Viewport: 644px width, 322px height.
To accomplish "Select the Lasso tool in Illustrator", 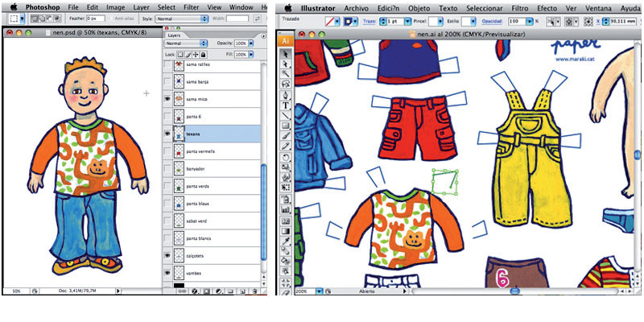I will [x=286, y=84].
